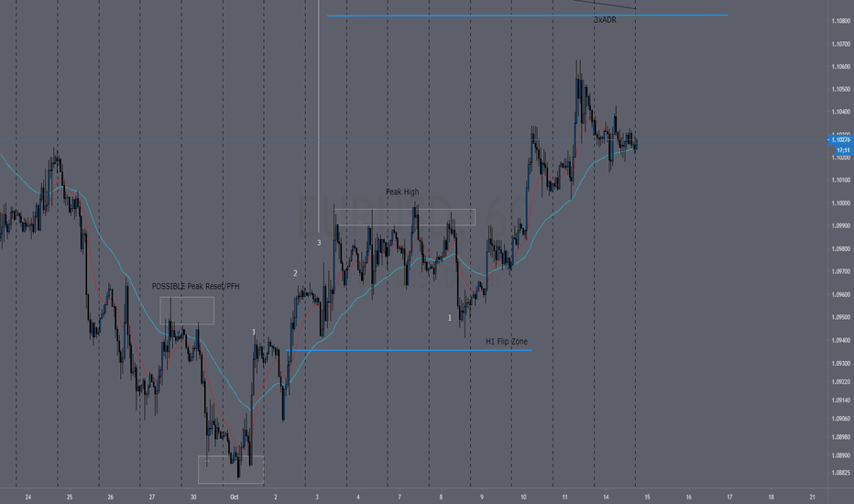This screenshot has width=854, height=504.
Task: Click price axis label 1.09600
Action: 841,294
